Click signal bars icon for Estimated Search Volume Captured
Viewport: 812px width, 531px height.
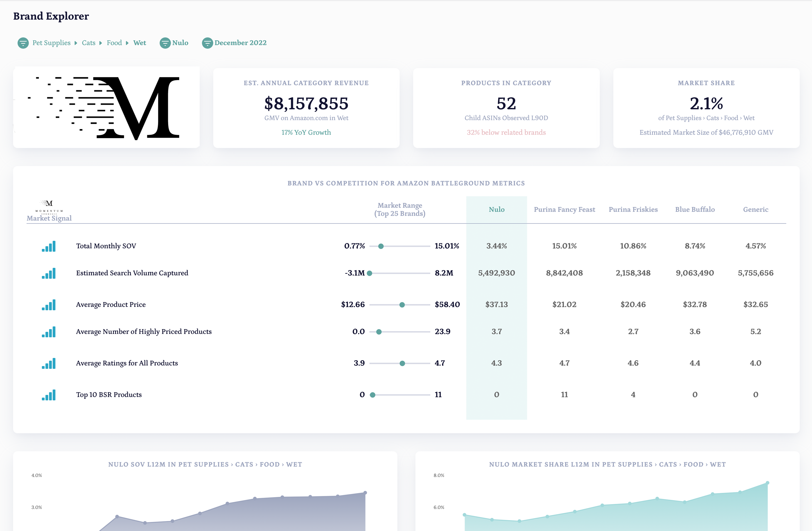pyautogui.click(x=49, y=273)
